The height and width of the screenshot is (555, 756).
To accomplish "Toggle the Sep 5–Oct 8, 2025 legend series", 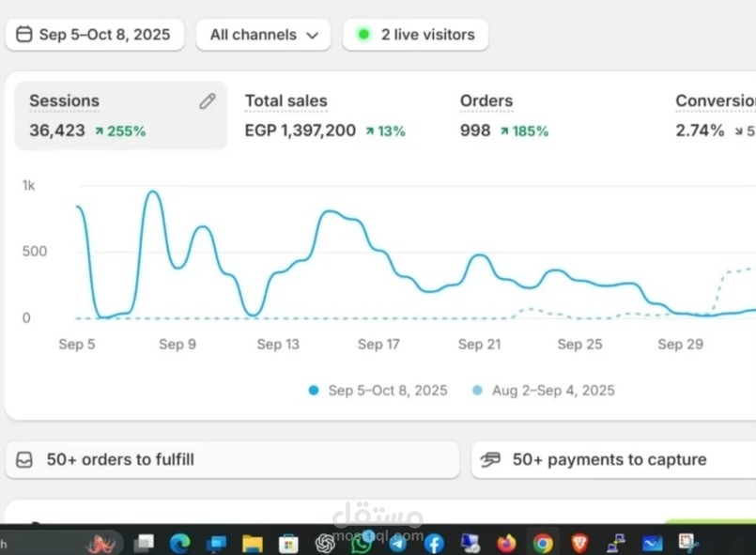I will 378,390.
